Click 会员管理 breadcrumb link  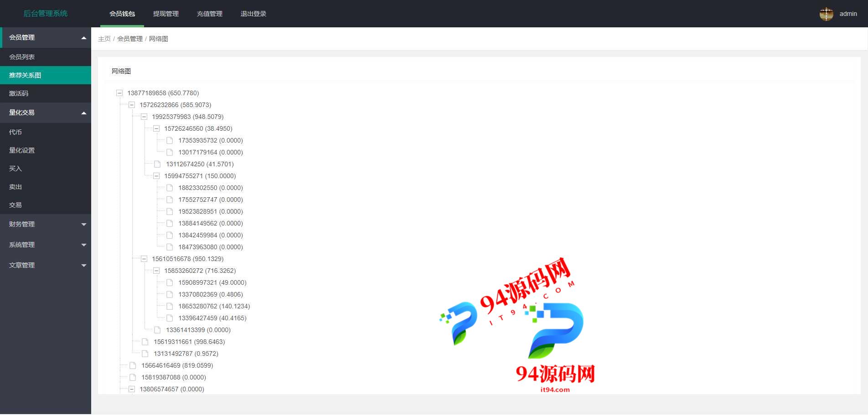[x=130, y=39]
